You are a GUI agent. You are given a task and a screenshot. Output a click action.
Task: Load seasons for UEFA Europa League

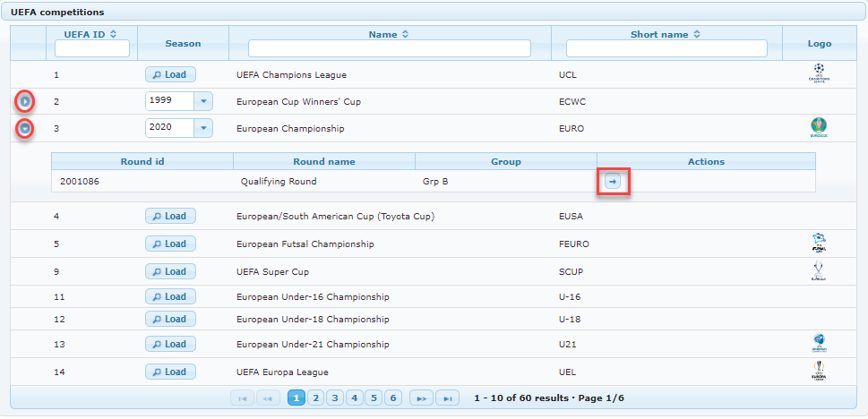(170, 372)
